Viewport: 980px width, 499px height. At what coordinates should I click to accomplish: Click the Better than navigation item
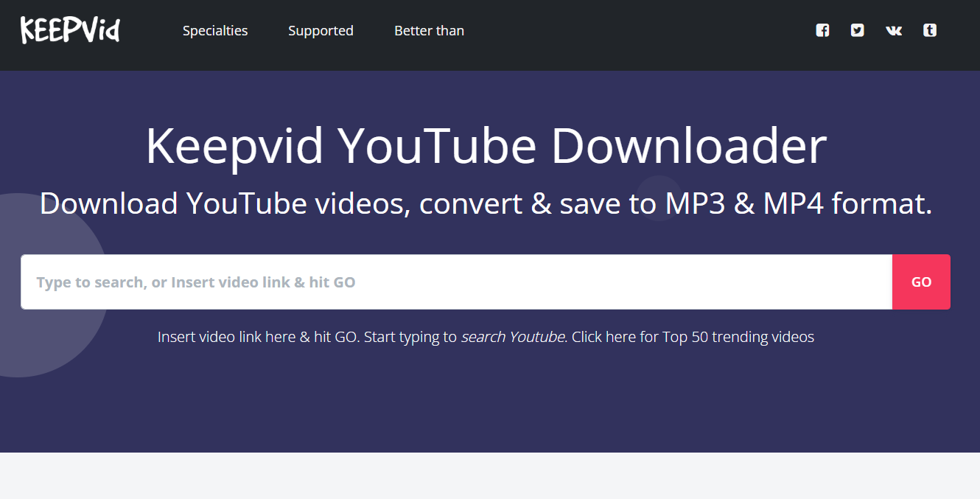pyautogui.click(x=429, y=30)
